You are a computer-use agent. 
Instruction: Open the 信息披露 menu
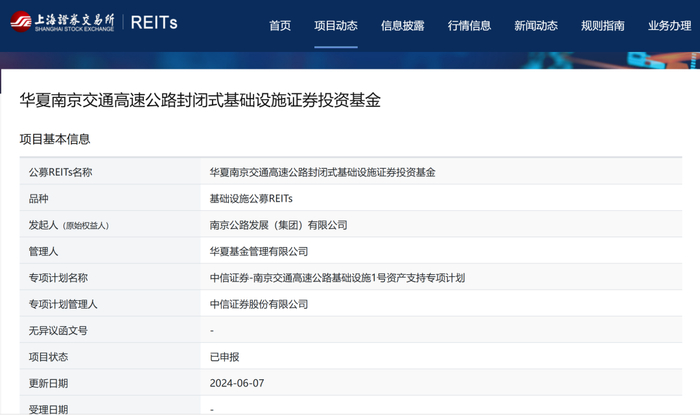[x=401, y=25]
